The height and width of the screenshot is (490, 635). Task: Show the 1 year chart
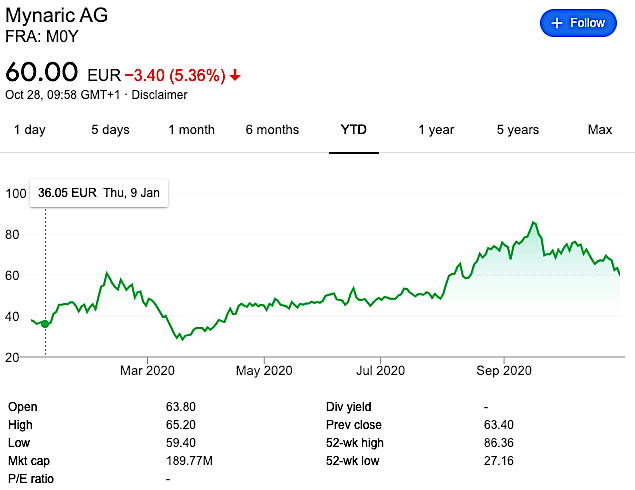click(x=436, y=130)
